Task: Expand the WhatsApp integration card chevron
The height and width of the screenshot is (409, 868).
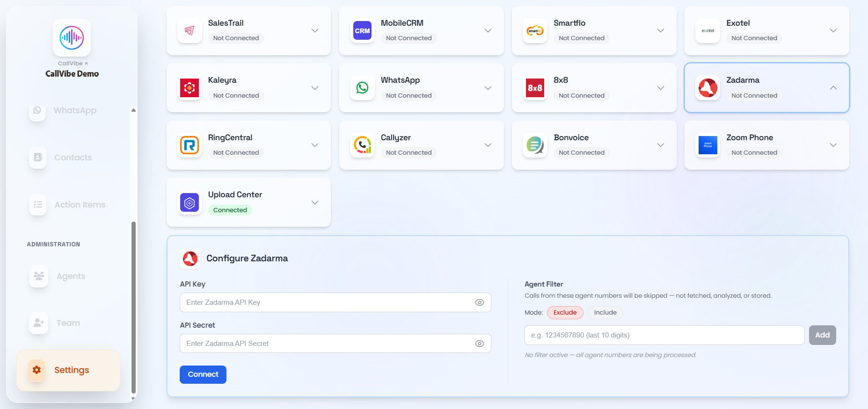Action: pos(488,88)
